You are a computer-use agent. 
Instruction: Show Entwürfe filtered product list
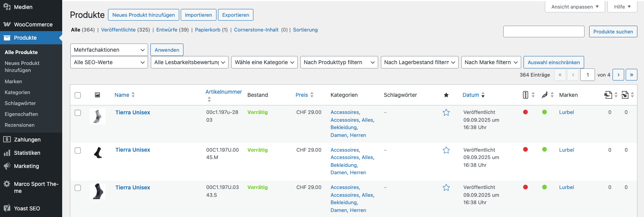(167, 30)
